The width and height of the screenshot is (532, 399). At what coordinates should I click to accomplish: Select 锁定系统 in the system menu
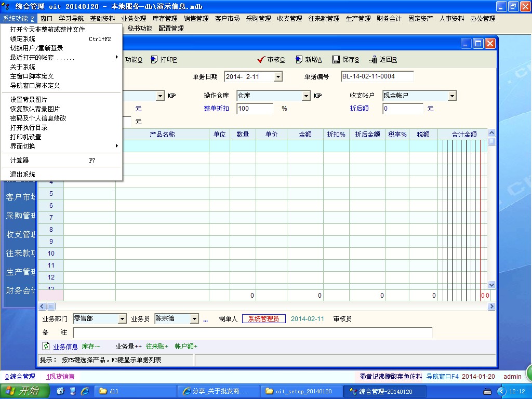click(x=23, y=39)
